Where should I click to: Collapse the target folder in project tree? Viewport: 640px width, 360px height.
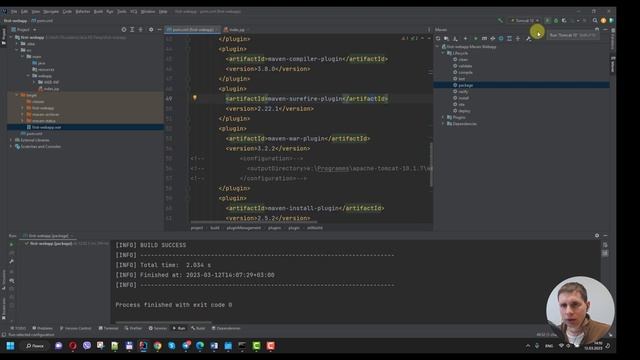tap(17, 95)
